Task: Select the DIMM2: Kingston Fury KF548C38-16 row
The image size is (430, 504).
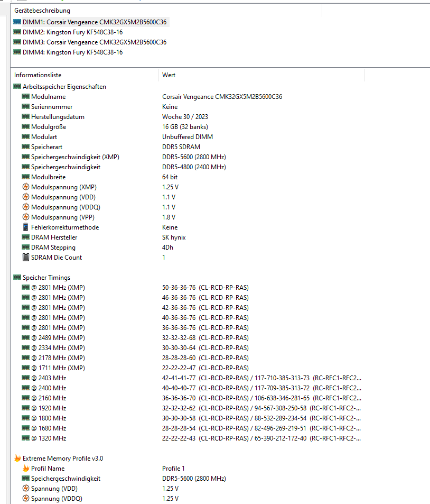Action: (x=72, y=32)
